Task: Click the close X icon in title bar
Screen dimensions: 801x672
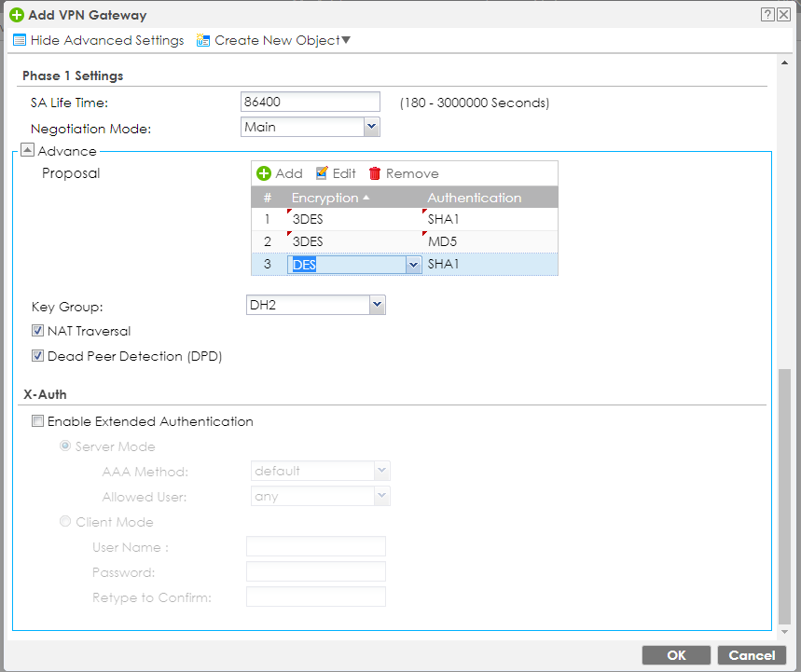Action: coord(783,15)
